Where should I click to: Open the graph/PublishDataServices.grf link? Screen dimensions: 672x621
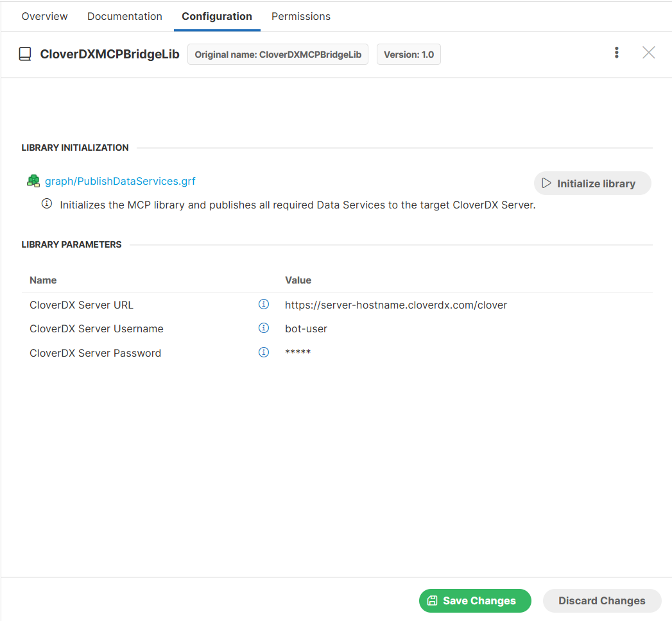(x=120, y=181)
